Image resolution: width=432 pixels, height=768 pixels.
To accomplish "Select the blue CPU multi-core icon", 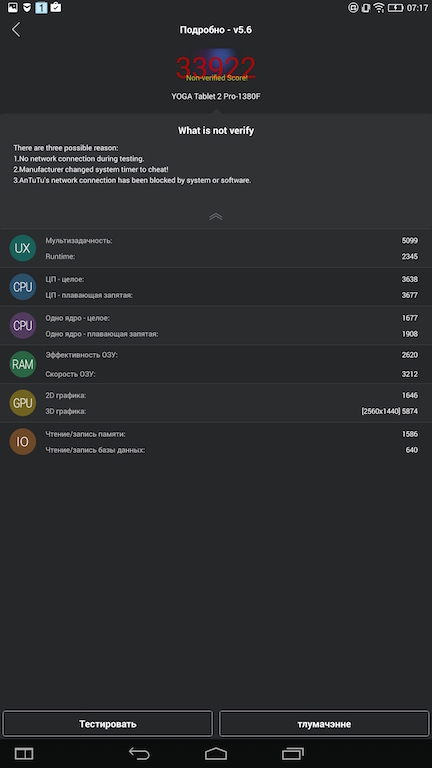I will pos(23,287).
